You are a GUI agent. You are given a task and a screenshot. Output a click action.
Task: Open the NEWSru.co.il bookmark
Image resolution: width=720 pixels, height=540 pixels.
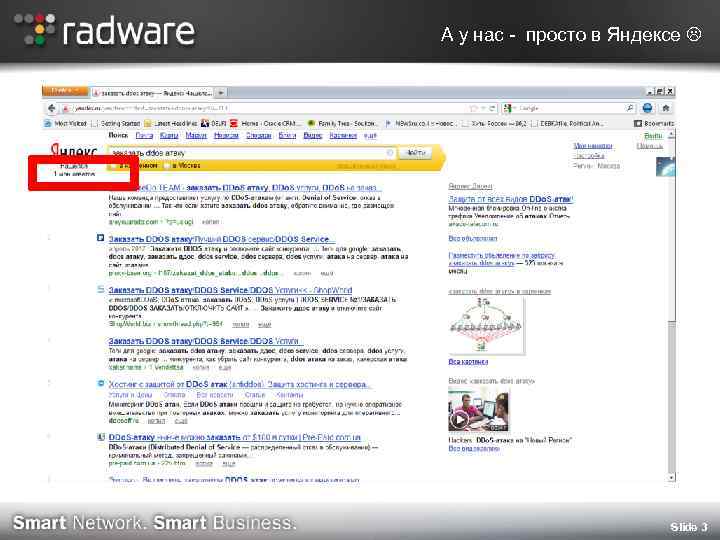point(421,123)
